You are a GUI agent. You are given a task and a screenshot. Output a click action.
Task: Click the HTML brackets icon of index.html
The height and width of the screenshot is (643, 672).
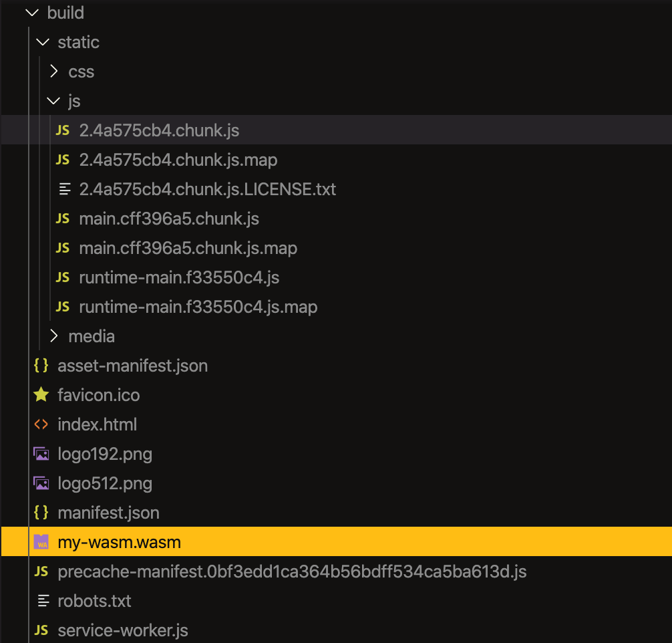coord(41,424)
